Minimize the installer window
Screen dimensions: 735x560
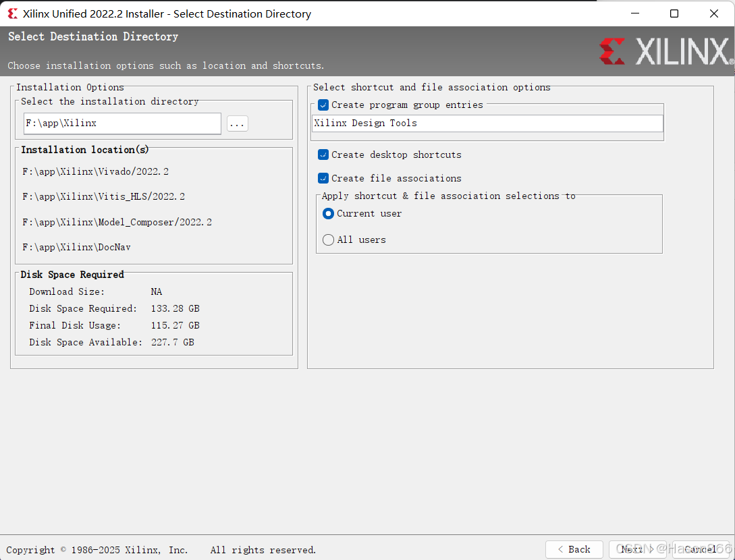[634, 13]
